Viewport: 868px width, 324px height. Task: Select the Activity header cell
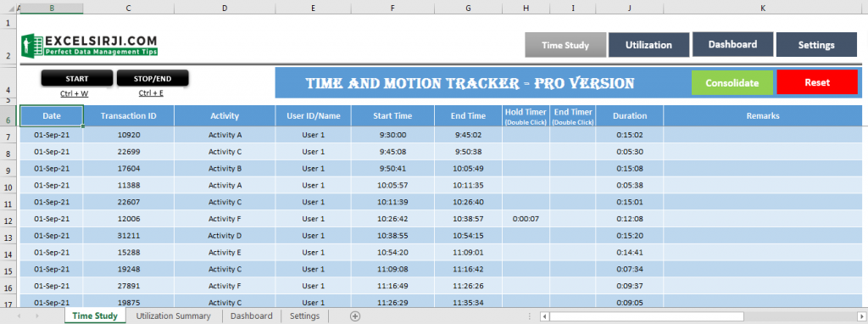225,115
